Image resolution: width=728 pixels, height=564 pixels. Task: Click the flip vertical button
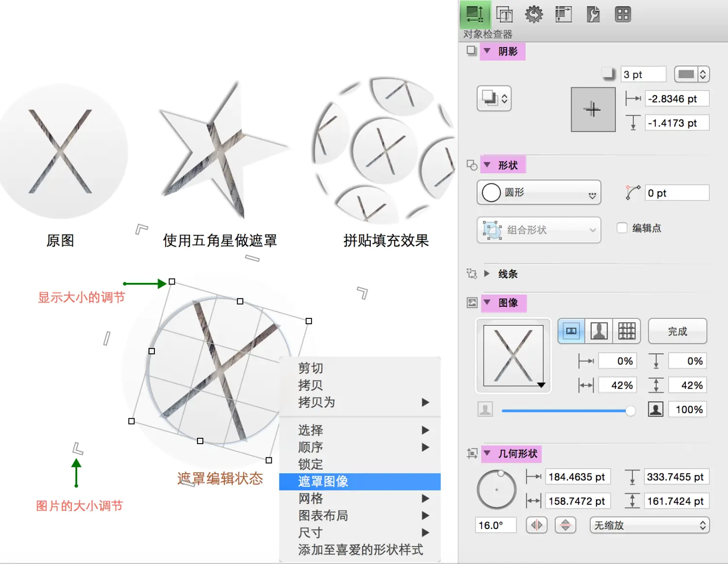point(565,525)
